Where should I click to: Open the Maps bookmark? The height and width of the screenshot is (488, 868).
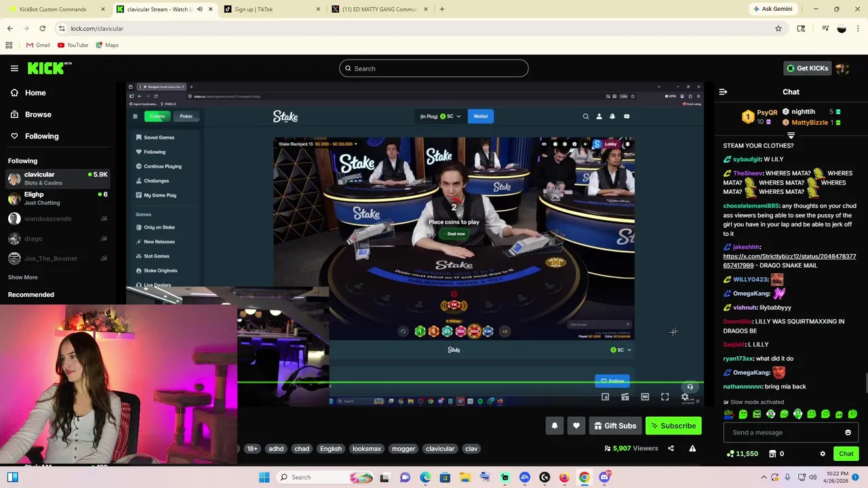[107, 45]
